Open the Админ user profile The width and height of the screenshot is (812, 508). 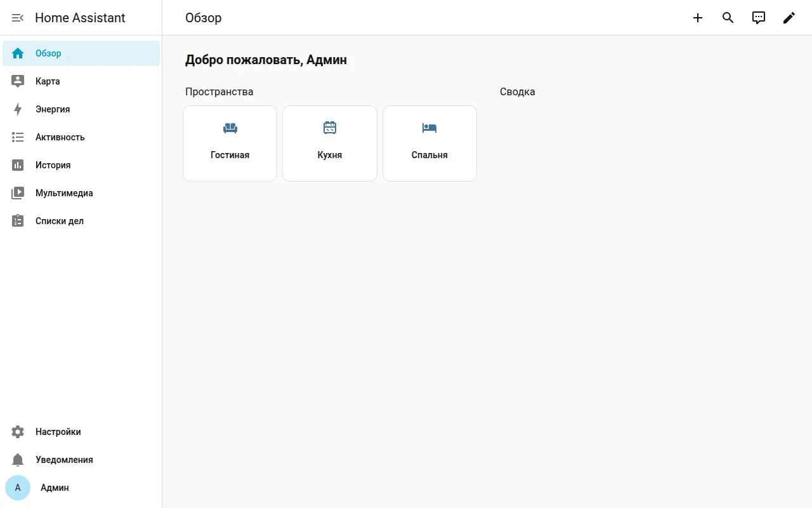81,488
